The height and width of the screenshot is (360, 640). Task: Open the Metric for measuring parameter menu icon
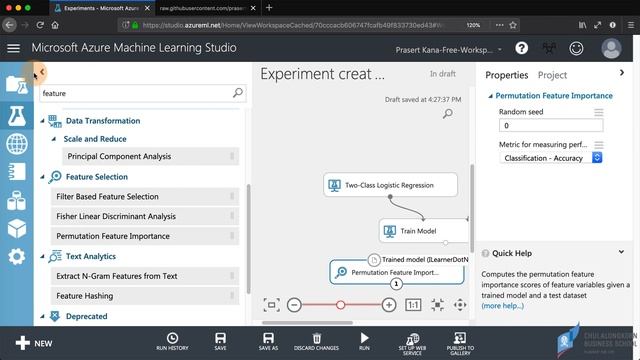tap(598, 145)
